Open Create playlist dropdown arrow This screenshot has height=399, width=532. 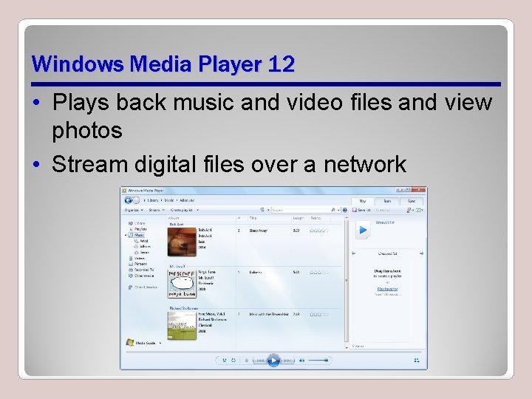[198, 210]
